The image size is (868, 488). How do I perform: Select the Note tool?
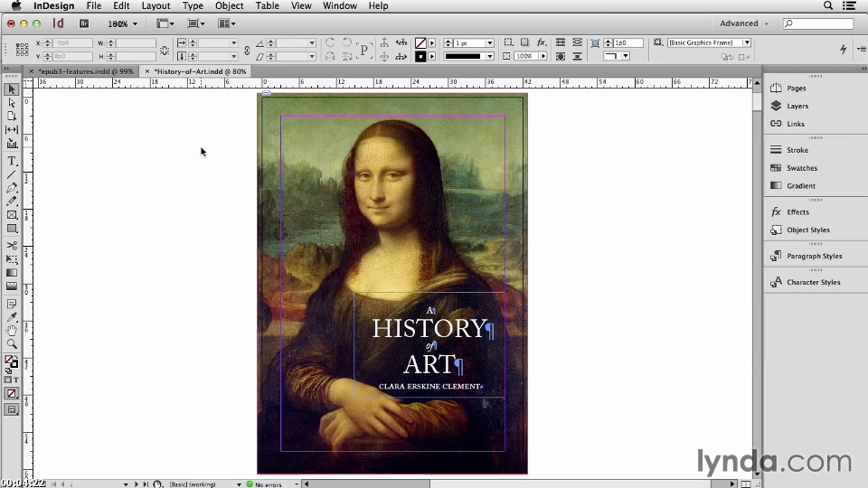pyautogui.click(x=12, y=304)
